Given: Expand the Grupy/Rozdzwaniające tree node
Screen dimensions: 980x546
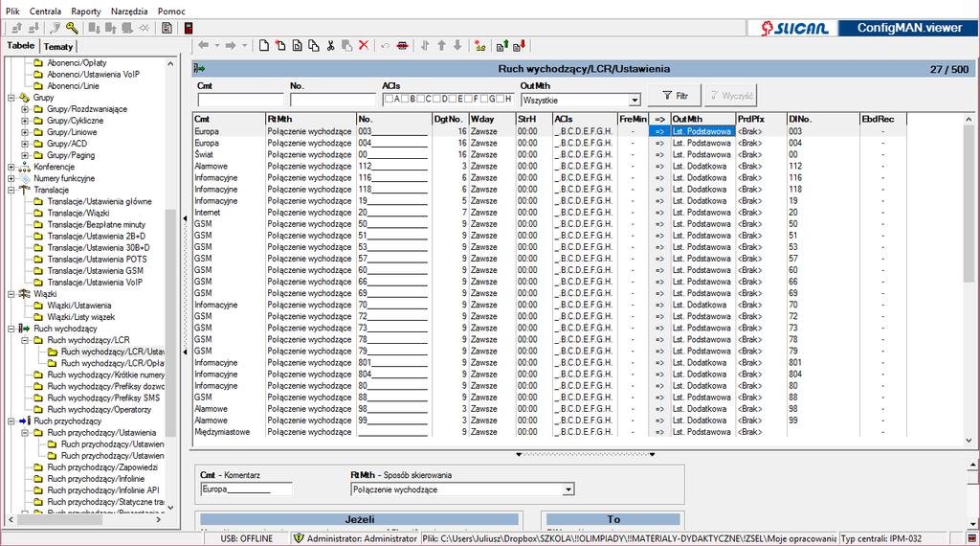Looking at the screenshot, I should [25, 109].
